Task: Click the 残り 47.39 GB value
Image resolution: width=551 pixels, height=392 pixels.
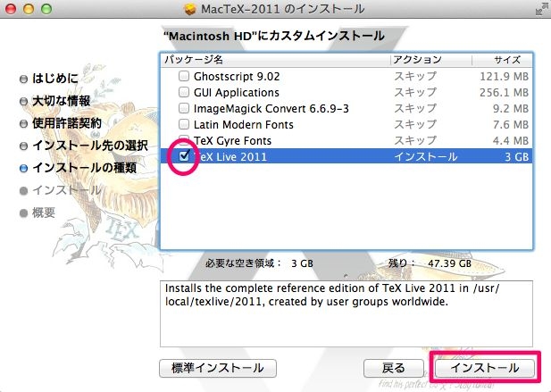Action: (449, 263)
